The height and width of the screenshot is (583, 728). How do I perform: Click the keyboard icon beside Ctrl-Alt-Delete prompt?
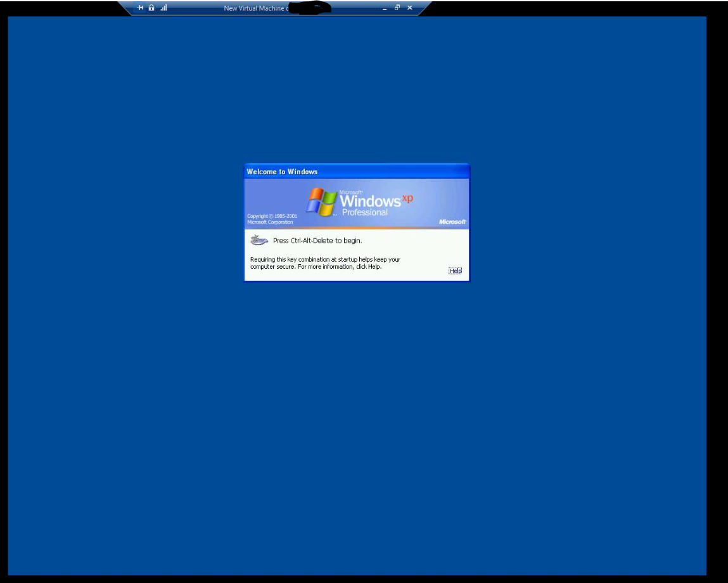pyautogui.click(x=259, y=240)
